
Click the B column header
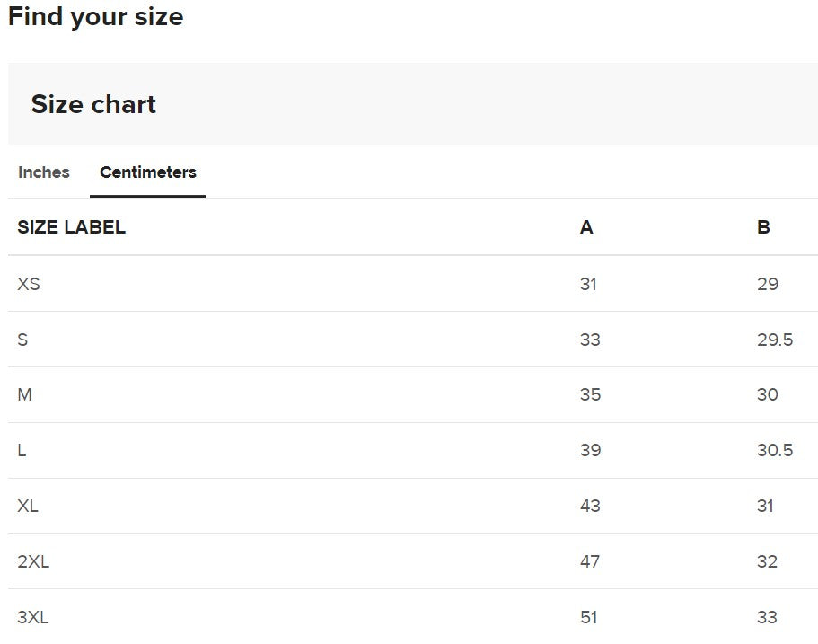coord(763,227)
